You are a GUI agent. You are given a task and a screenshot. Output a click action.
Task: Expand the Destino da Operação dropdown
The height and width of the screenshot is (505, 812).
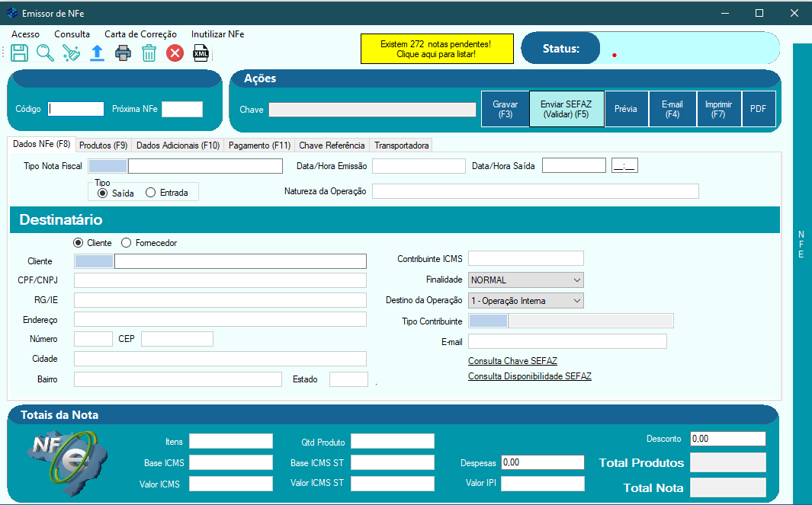click(x=526, y=301)
